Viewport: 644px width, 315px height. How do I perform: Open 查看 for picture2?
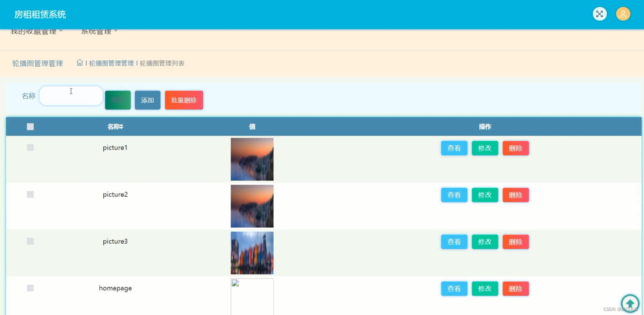click(454, 195)
